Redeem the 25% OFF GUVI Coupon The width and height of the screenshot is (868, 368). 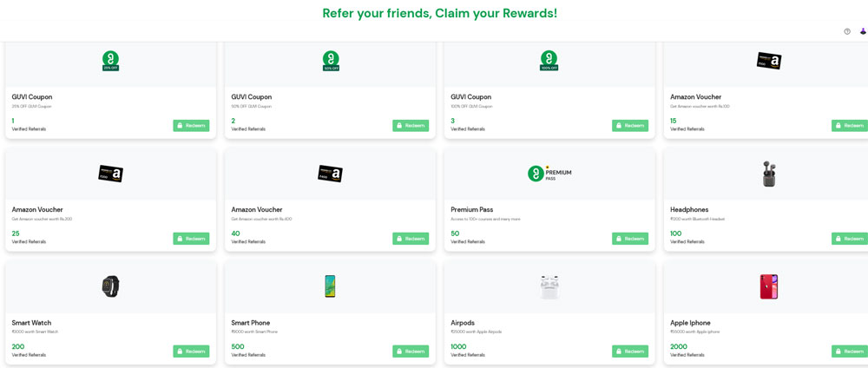(191, 126)
